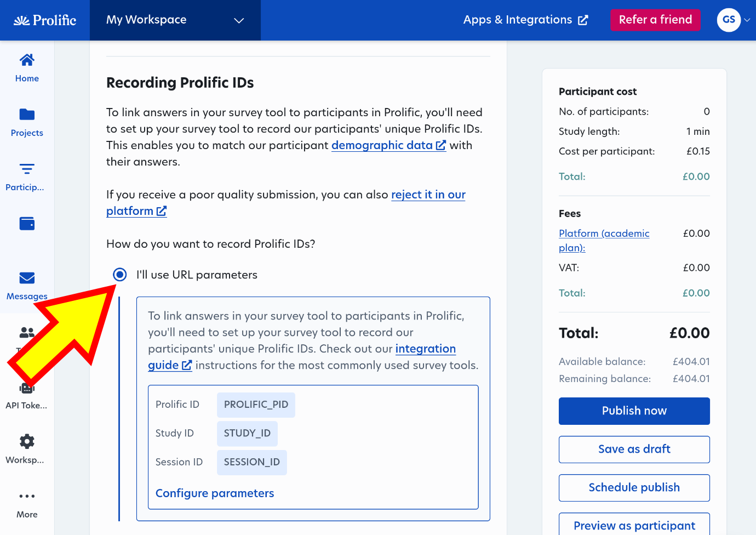Image resolution: width=756 pixels, height=535 pixels.
Task: Open the demographic data link
Action: (388, 145)
